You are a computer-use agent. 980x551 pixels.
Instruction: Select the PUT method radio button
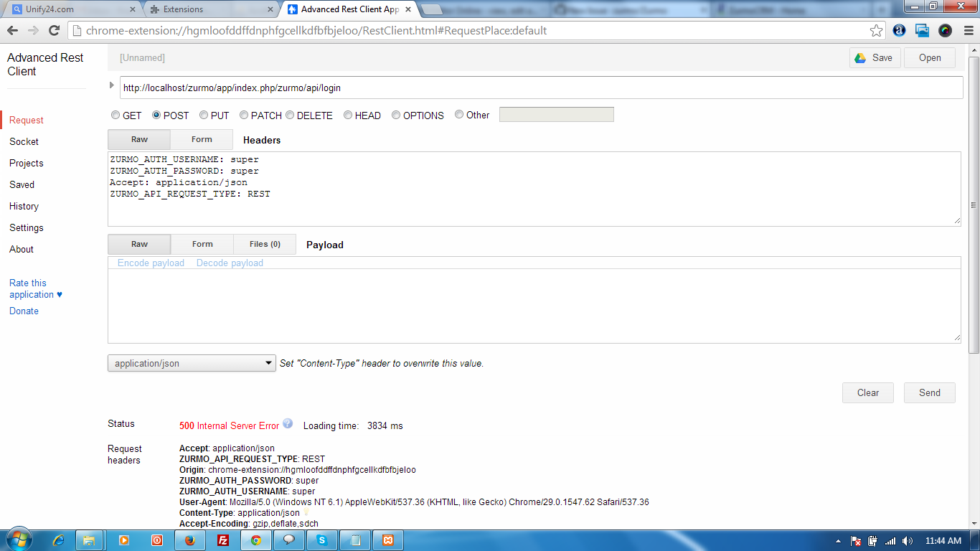[204, 115]
